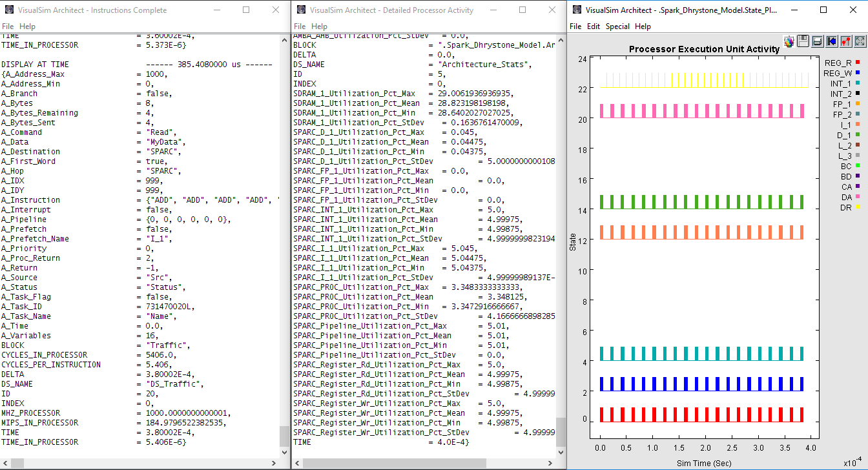Viewport: 868px width, 470px height.
Task: Open File menu in Instructions Complete window
Action: click(8, 26)
